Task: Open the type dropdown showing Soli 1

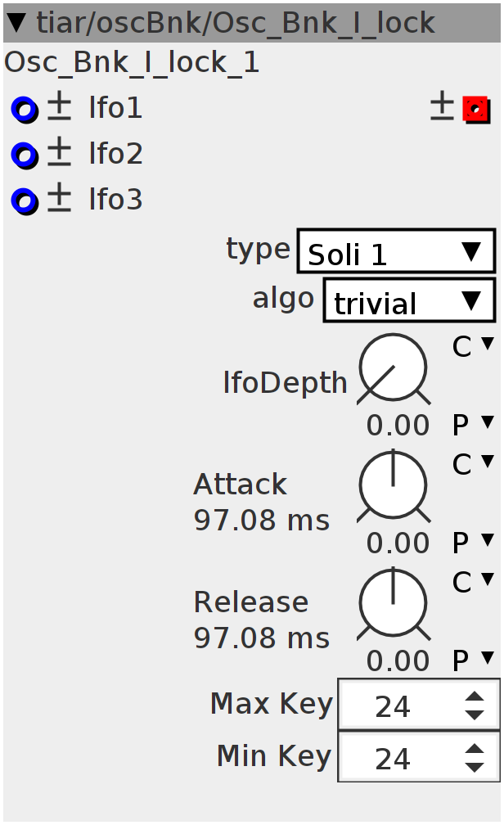Action: 396,251
